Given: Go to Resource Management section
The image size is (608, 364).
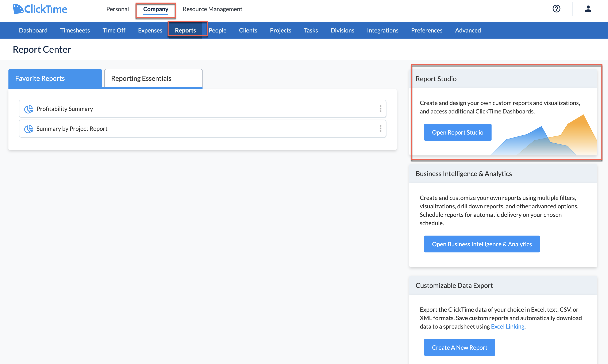Looking at the screenshot, I should 212,9.
